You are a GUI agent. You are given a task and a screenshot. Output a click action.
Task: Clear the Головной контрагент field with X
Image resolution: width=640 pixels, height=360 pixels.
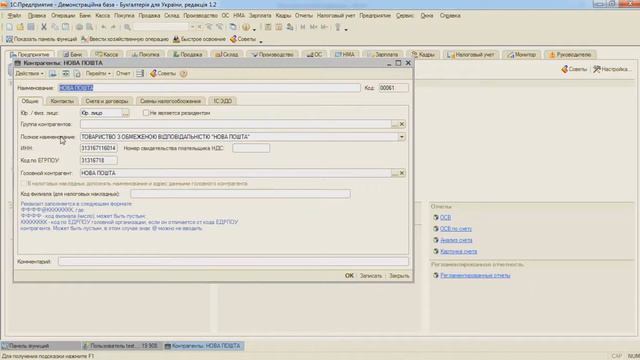402,173
